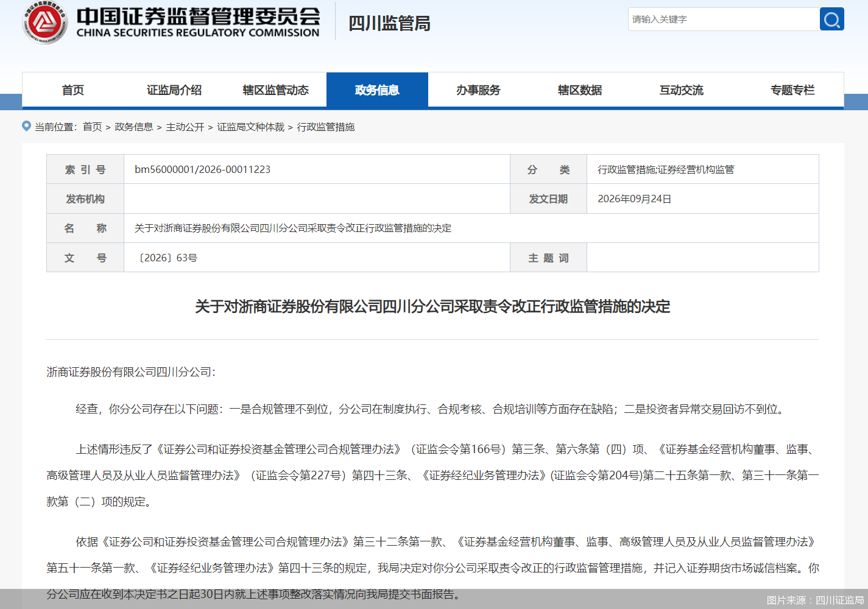The height and width of the screenshot is (609, 868).
Task: Click the 四川监管局 header title
Action: 390,23
